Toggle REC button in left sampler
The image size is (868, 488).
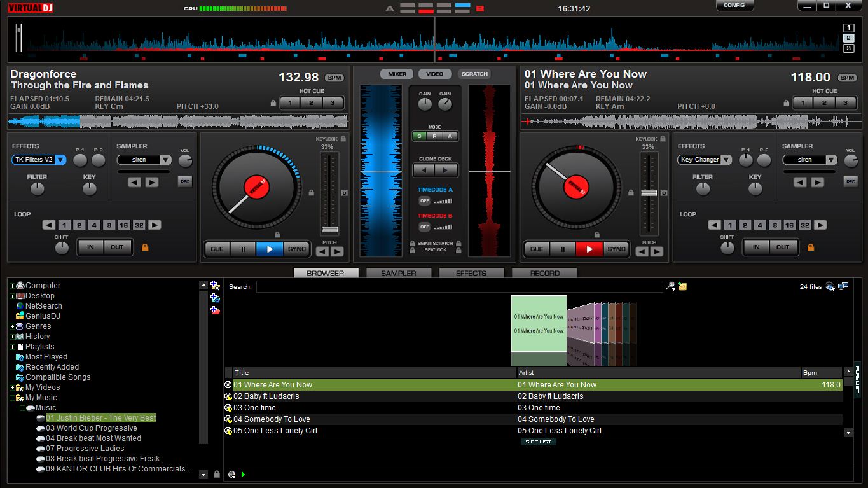tap(184, 182)
